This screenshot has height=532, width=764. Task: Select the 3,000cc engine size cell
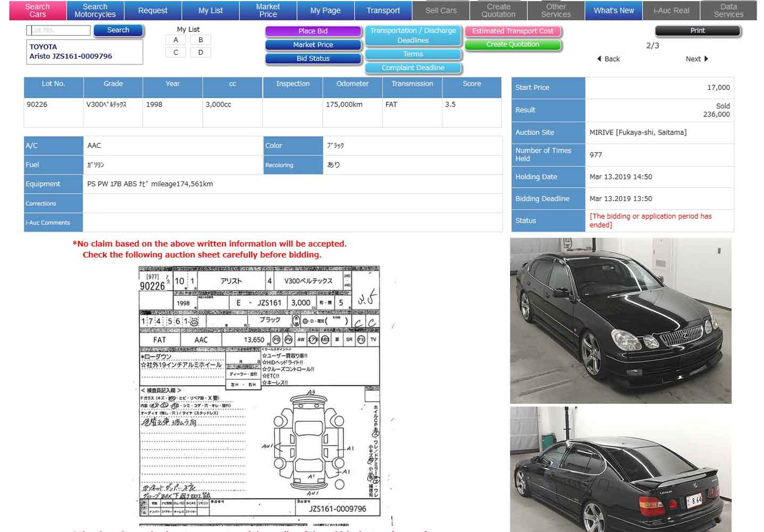click(x=232, y=112)
